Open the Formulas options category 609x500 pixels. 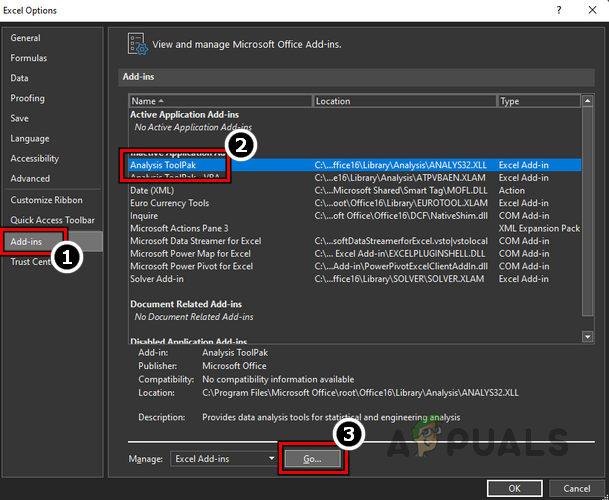point(29,58)
